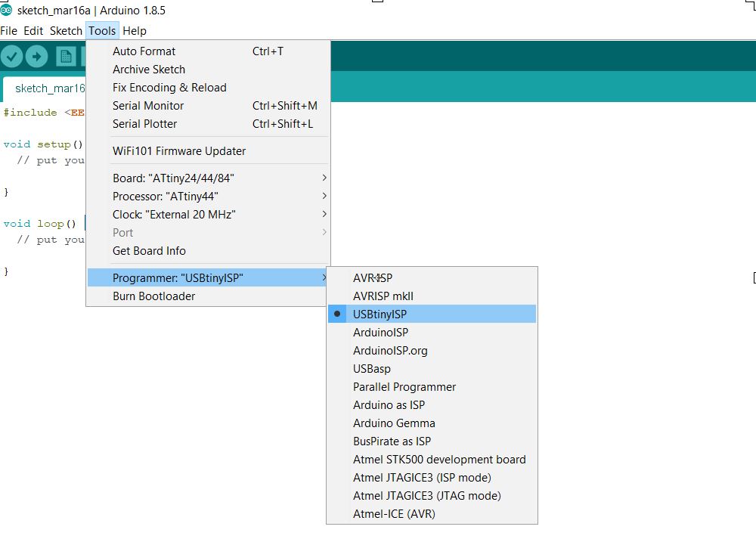This screenshot has width=756, height=539.
Task: Click the Arduino logo in title bar
Action: pyautogui.click(x=6, y=10)
